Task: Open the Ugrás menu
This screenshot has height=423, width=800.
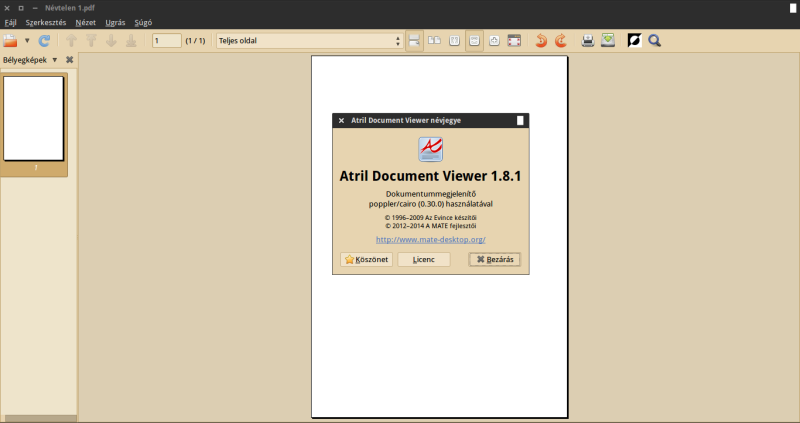Action: (x=115, y=23)
